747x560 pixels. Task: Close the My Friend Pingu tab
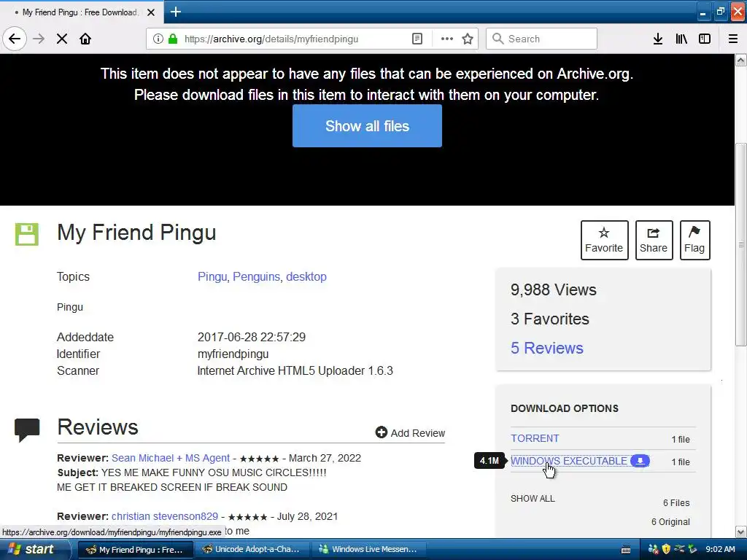click(x=151, y=12)
